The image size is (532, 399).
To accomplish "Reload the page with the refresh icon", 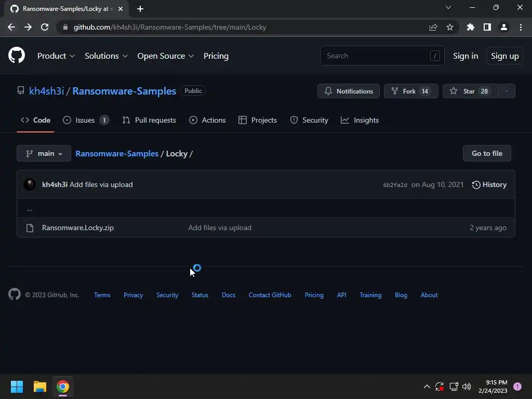I will pos(45,27).
